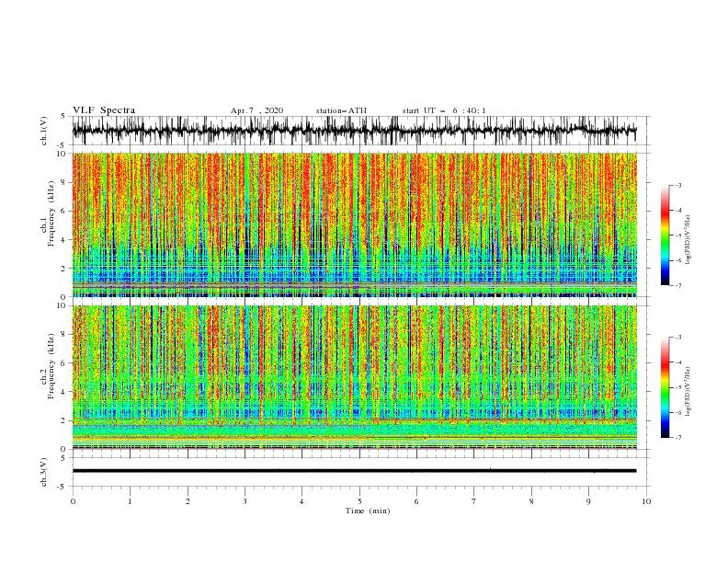728x563 pixels.
Task: Click the "7" tick on the time axis
Action: click(474, 501)
